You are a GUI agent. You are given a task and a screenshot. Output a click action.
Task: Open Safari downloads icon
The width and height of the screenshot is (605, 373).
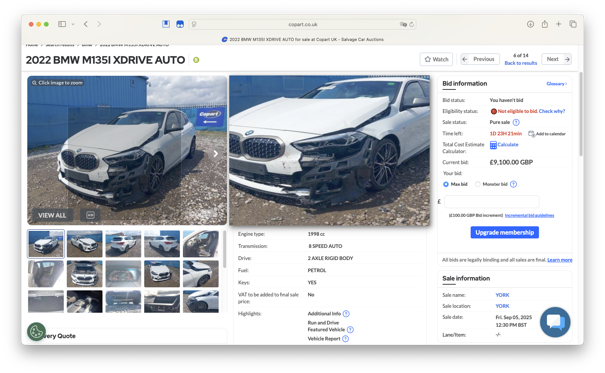coord(531,24)
